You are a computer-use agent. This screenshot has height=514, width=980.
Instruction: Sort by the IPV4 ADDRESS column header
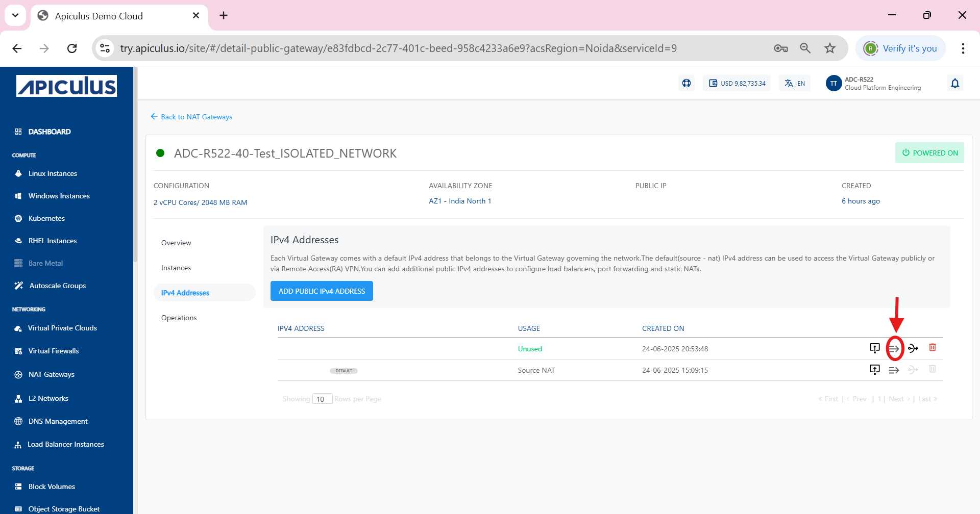(x=301, y=328)
